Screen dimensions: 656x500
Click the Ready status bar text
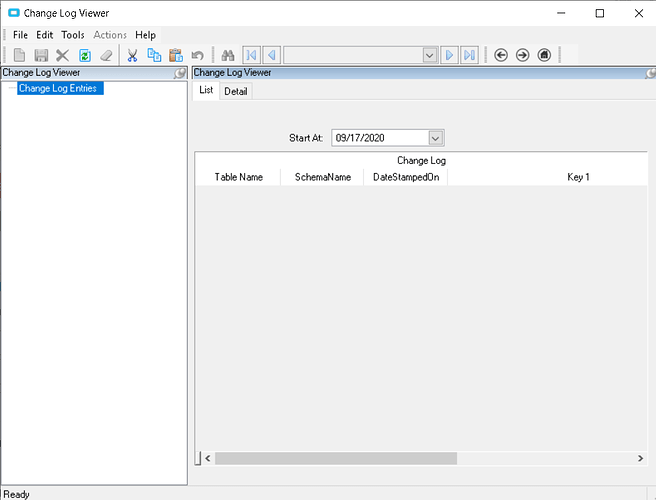(x=16, y=494)
